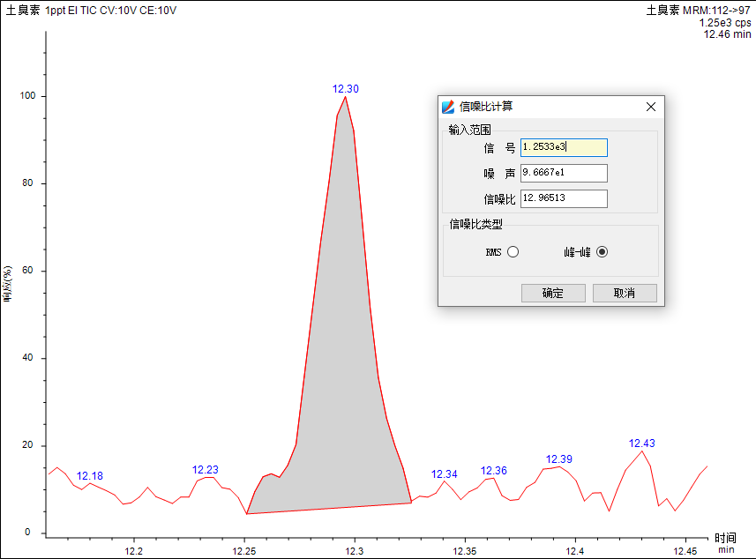The height and width of the screenshot is (559, 756).
Task: Select the 峰-峰 radio button
Action: (602, 251)
